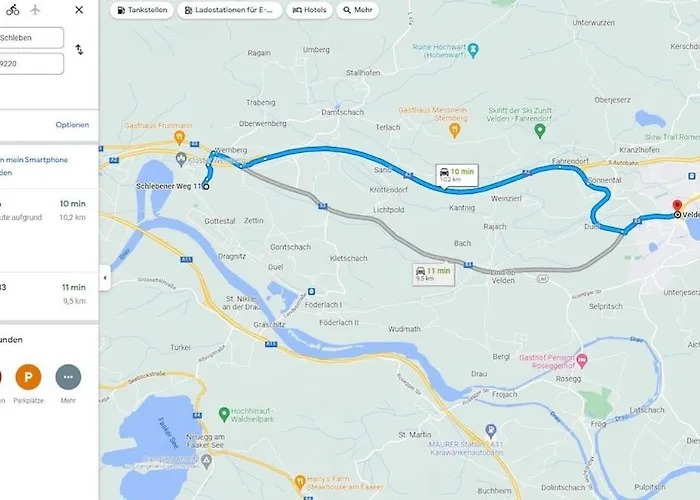Select the 11 min 9,5 km route

[49, 294]
